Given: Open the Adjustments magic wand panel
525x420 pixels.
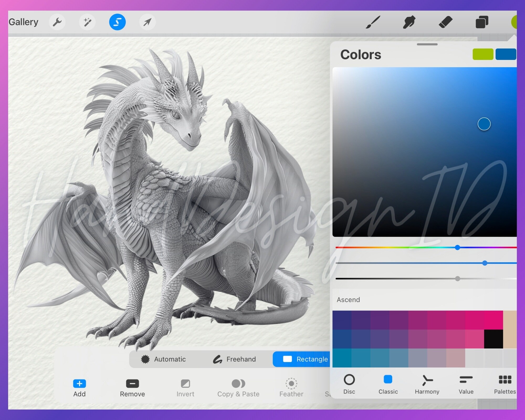Looking at the screenshot, I should 87,22.
